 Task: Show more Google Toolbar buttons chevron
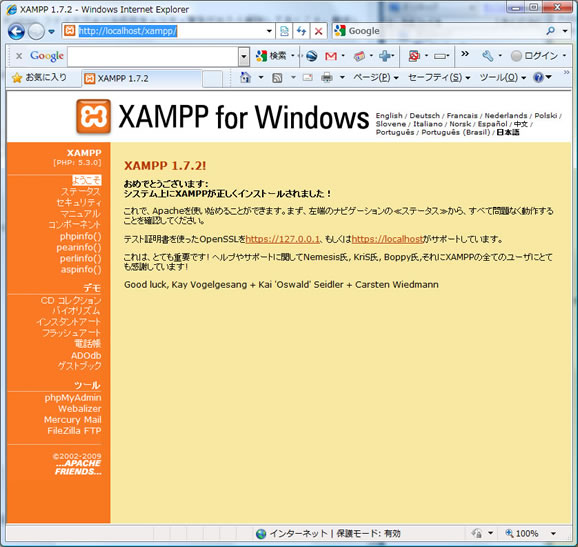[x=465, y=54]
